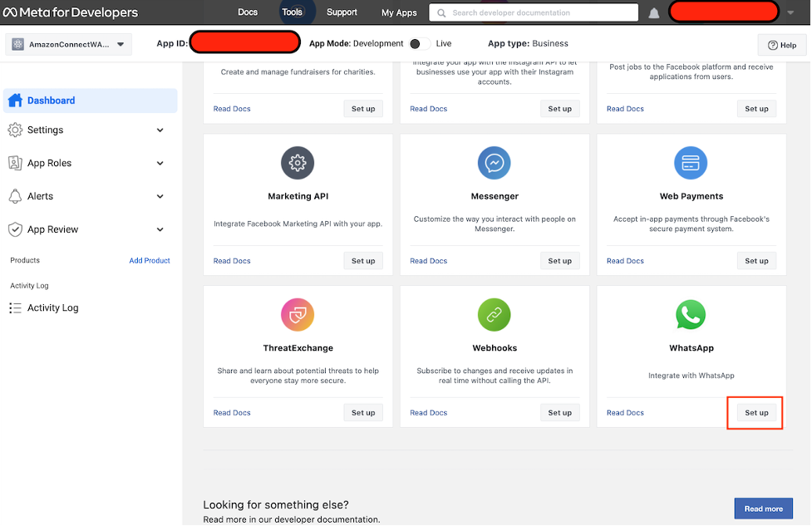Click the Help button
This screenshot has width=812, height=526.
click(782, 45)
